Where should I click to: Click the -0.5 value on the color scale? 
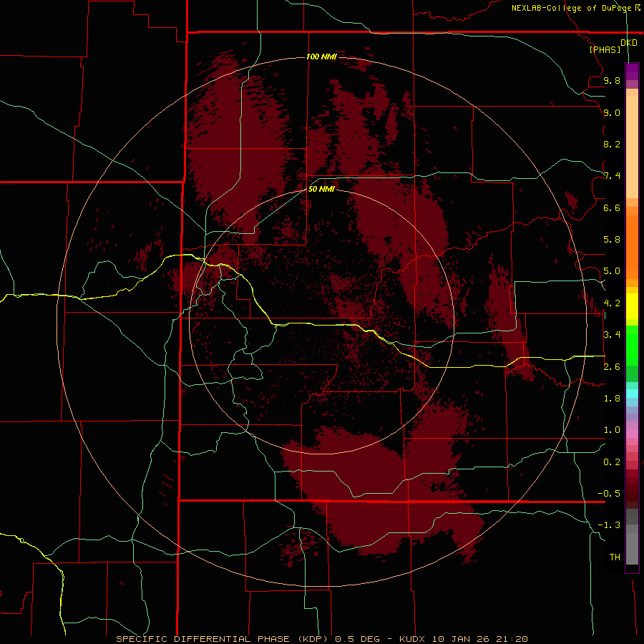coord(609,494)
